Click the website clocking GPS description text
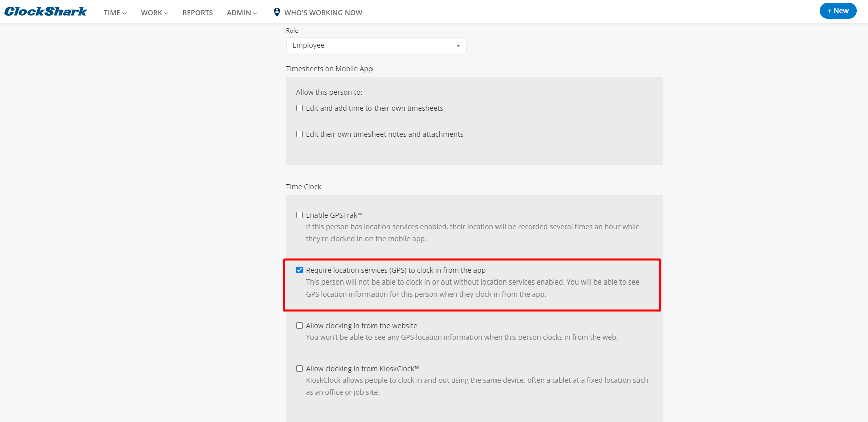The image size is (868, 422). (x=462, y=337)
